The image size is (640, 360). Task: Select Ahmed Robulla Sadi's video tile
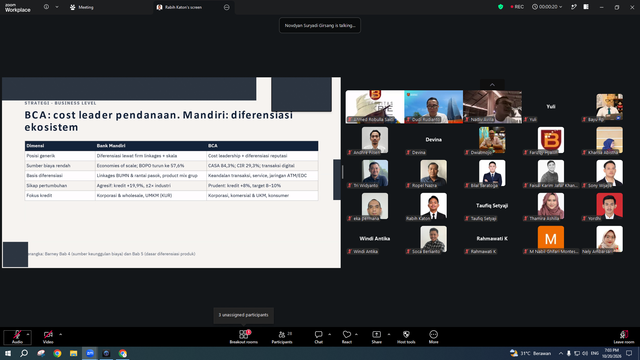tap(375, 107)
